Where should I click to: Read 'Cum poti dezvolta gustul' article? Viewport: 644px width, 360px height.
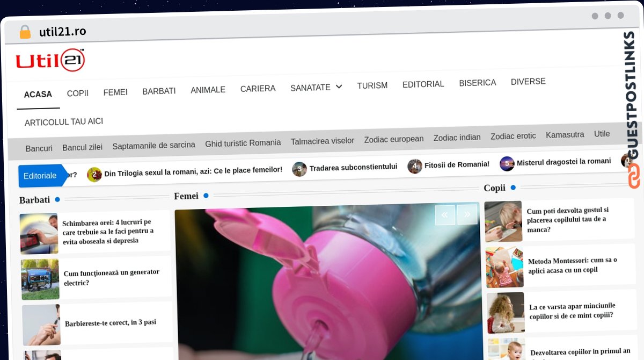(567, 220)
